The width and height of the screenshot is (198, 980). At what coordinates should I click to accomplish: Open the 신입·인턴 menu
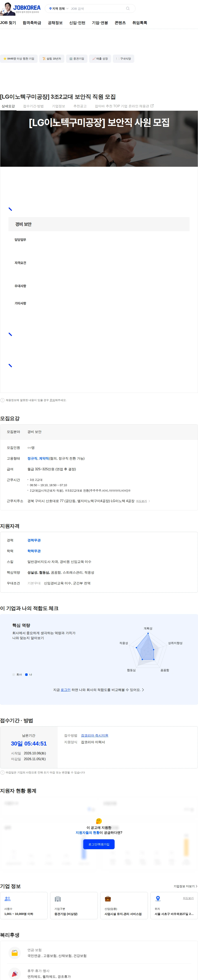pyautogui.click(x=77, y=23)
